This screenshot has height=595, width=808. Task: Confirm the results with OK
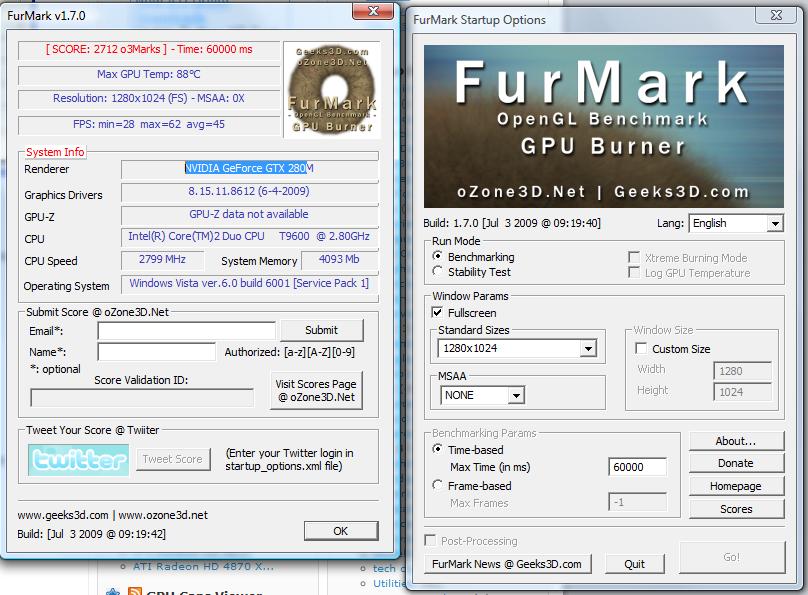pyautogui.click(x=341, y=531)
